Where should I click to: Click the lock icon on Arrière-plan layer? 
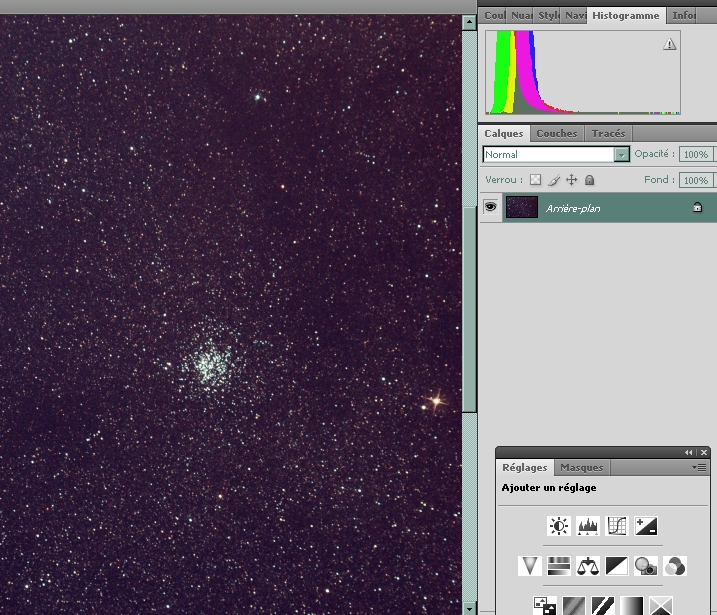click(697, 207)
